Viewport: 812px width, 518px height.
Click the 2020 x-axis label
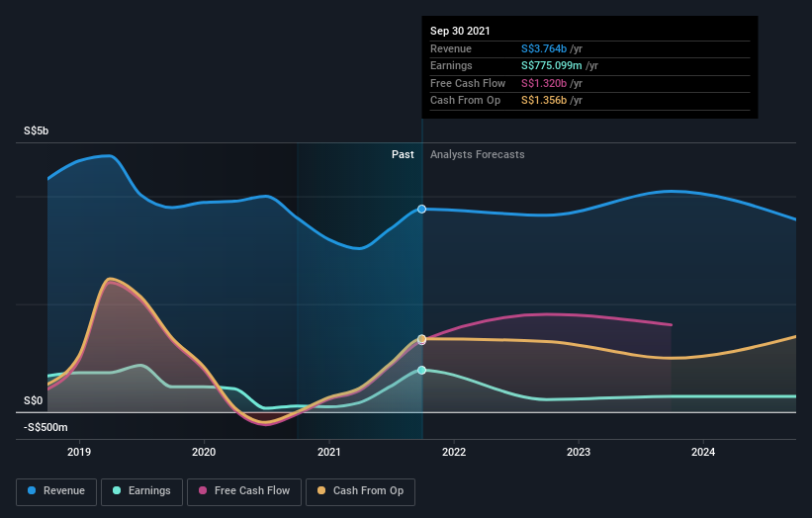pos(204,452)
